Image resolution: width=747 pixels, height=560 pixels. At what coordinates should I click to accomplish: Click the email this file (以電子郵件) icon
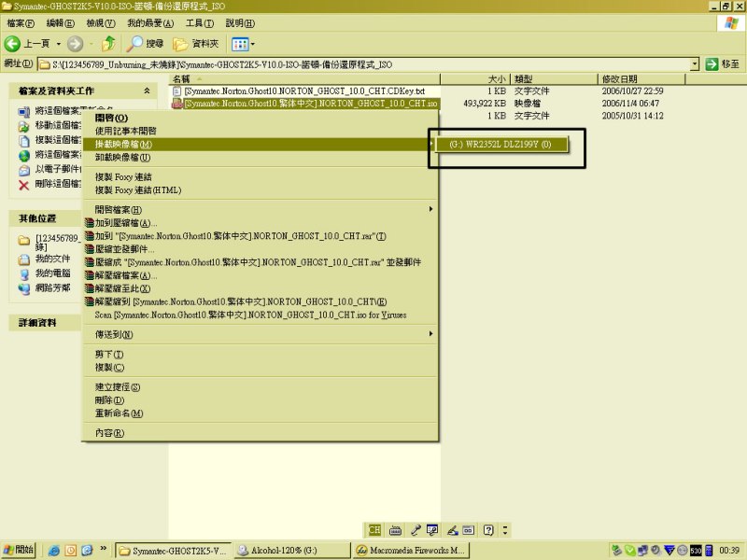(24, 170)
